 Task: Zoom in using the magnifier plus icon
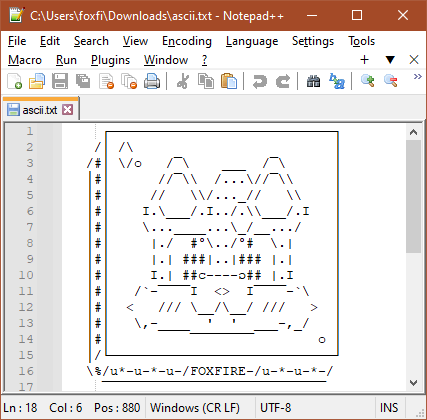coord(367,81)
